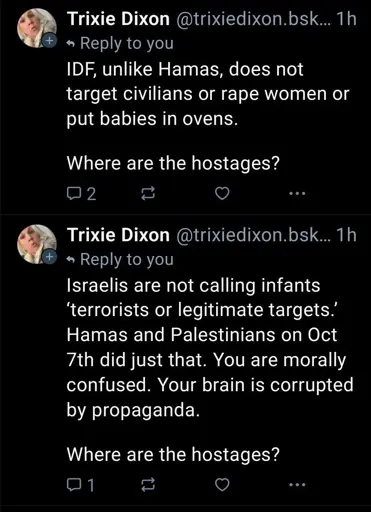Open Trixie Dixon's avatar on the top post
371x512 pixels.
37,28
